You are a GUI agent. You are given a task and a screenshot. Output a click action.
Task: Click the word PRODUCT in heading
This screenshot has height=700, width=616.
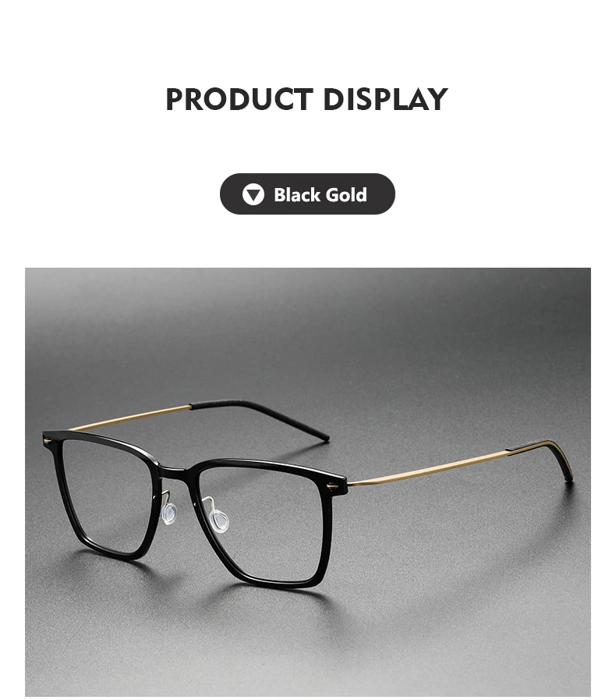click(239, 98)
